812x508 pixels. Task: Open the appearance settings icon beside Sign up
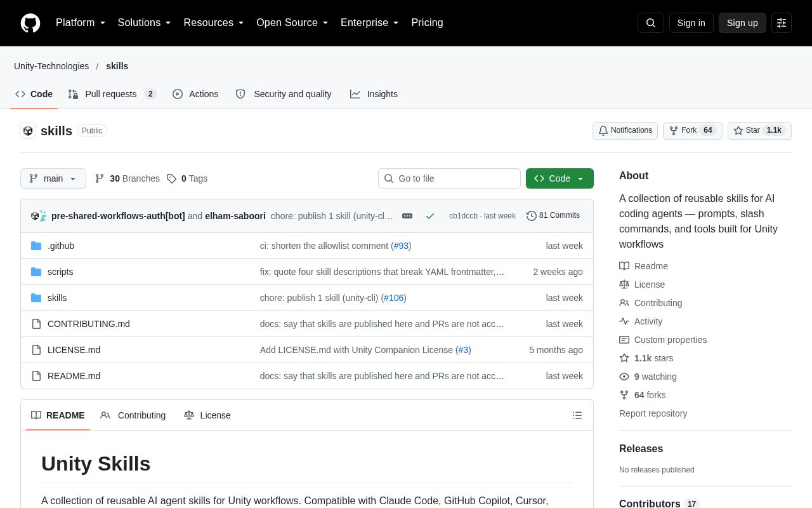click(x=782, y=23)
